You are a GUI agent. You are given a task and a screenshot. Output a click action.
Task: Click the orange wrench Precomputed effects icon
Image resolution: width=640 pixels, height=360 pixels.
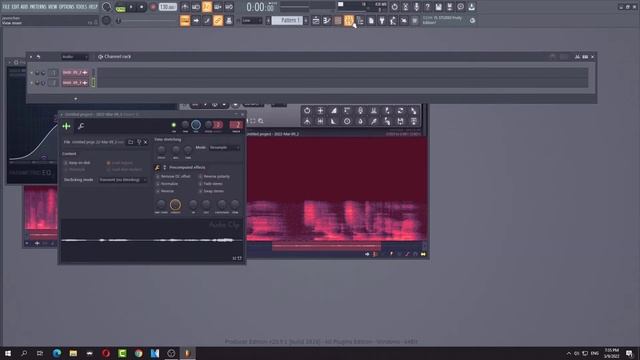(x=157, y=167)
